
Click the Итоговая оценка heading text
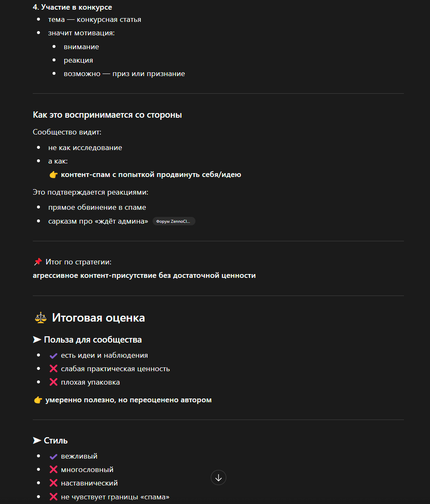tap(98, 318)
